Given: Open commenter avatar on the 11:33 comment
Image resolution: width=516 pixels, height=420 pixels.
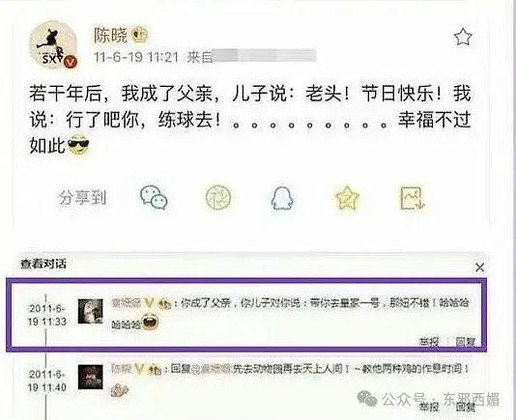Looking at the screenshot, I should point(90,311).
